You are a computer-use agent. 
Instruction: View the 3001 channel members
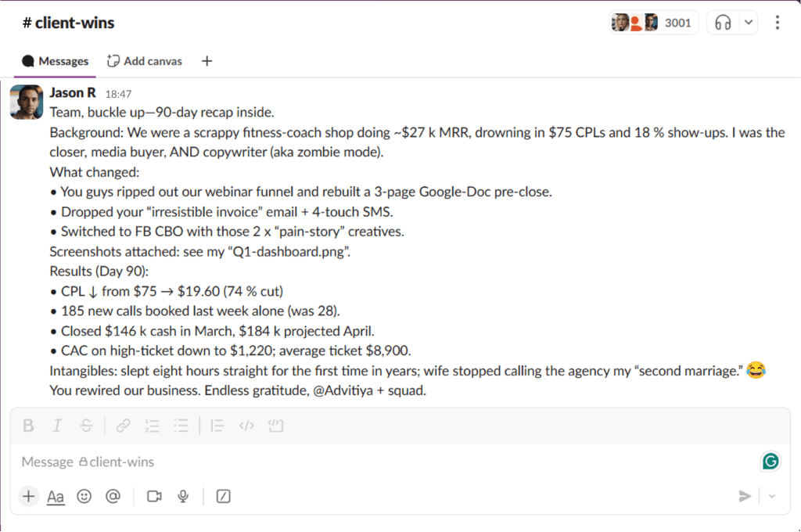point(653,23)
